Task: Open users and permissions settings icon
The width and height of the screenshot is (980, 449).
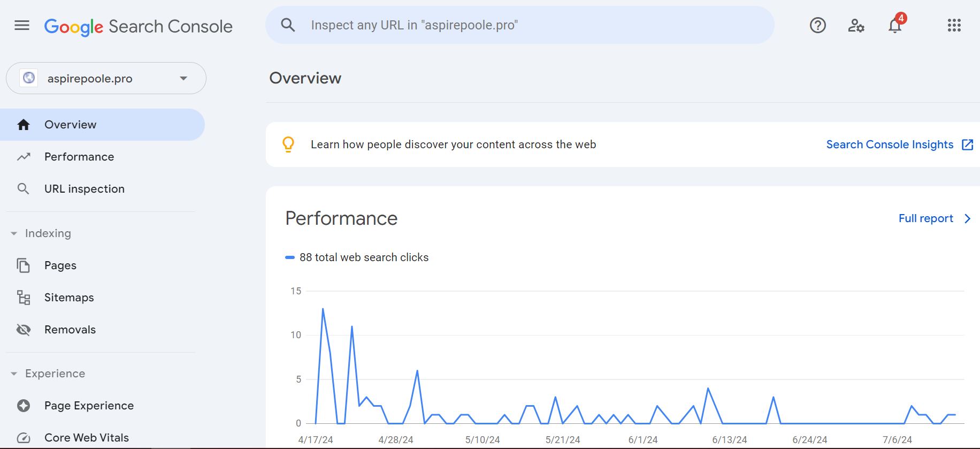Action: (x=856, y=25)
